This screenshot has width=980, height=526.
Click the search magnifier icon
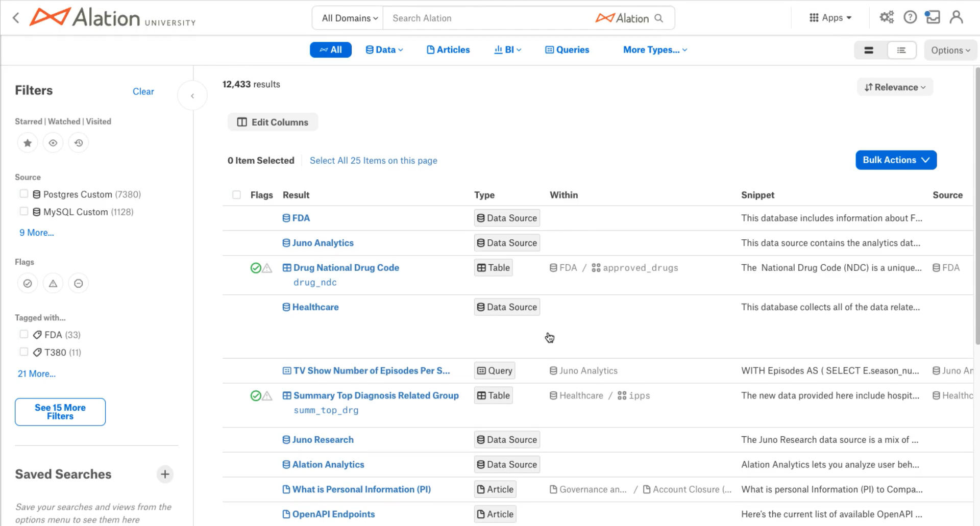click(x=658, y=18)
